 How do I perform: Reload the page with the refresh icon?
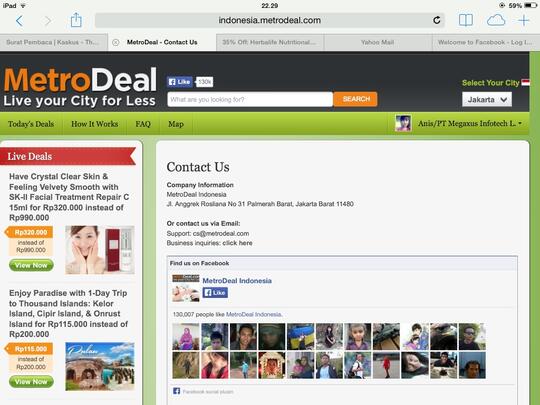436,20
